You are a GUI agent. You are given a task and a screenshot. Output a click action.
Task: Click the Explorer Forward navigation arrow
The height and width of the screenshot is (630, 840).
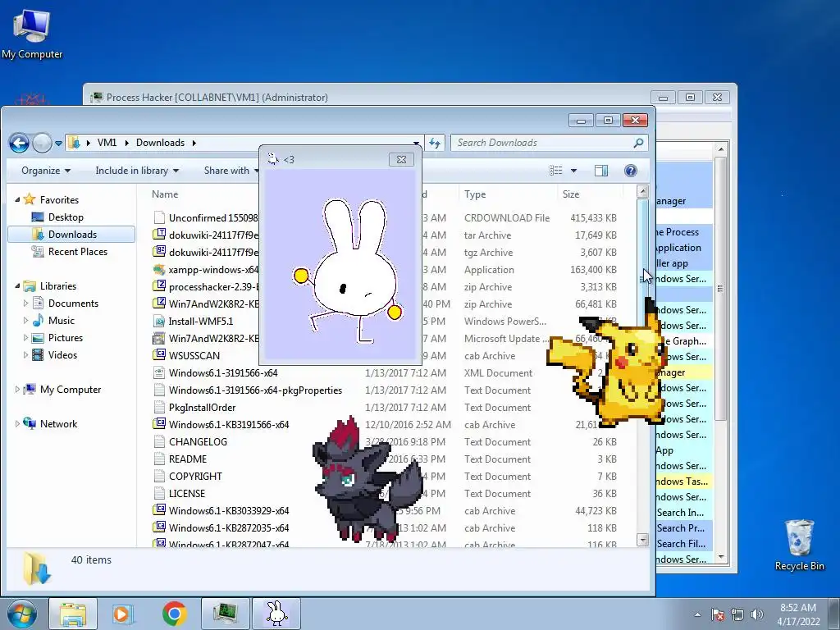click(x=43, y=143)
